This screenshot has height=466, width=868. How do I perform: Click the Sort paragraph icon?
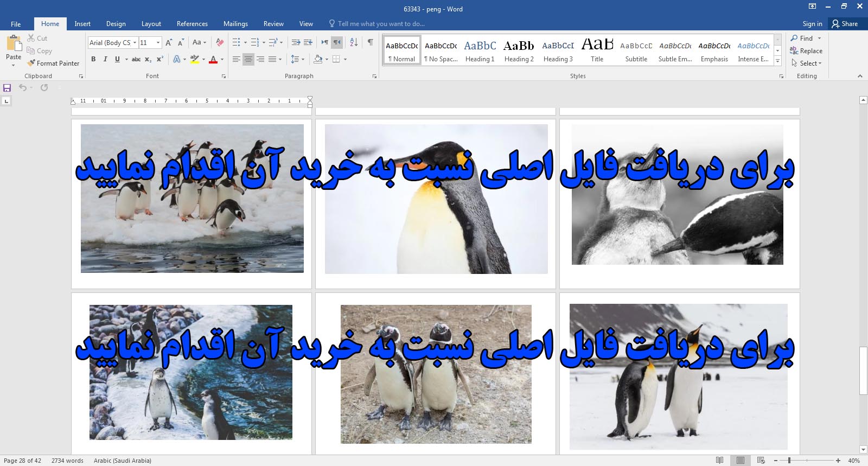point(354,42)
